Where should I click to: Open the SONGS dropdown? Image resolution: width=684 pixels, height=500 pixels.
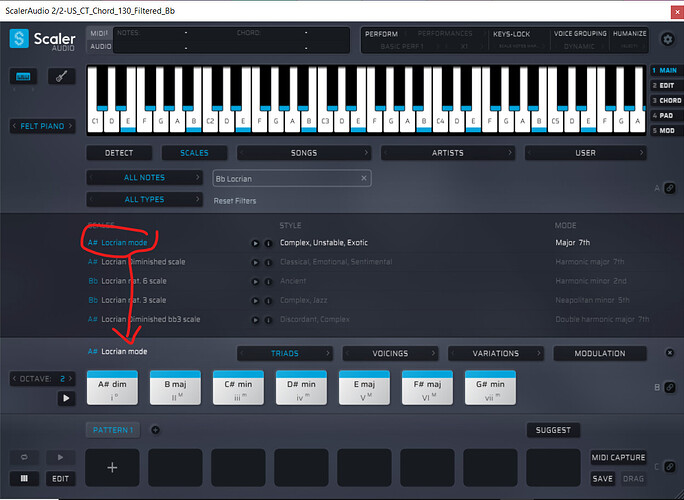[304, 153]
